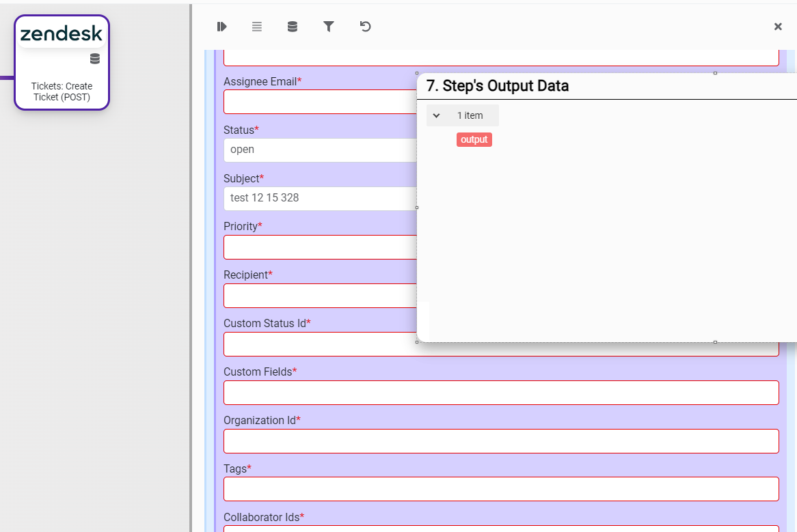Click the run step play icon
797x532 pixels.
coord(221,27)
